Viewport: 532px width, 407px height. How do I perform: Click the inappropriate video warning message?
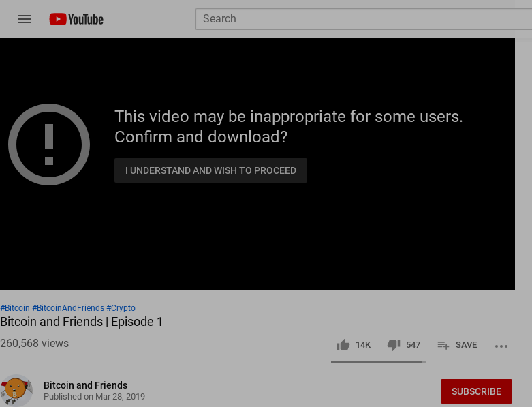point(289,127)
